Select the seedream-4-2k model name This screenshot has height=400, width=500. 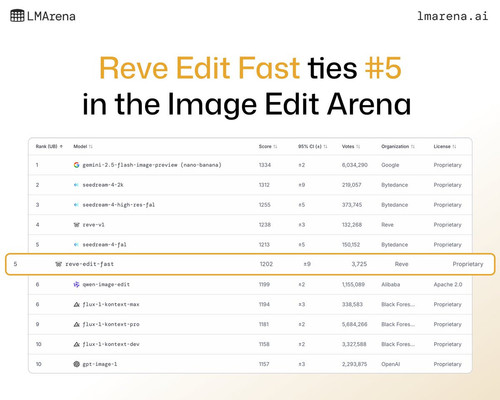[103, 185]
